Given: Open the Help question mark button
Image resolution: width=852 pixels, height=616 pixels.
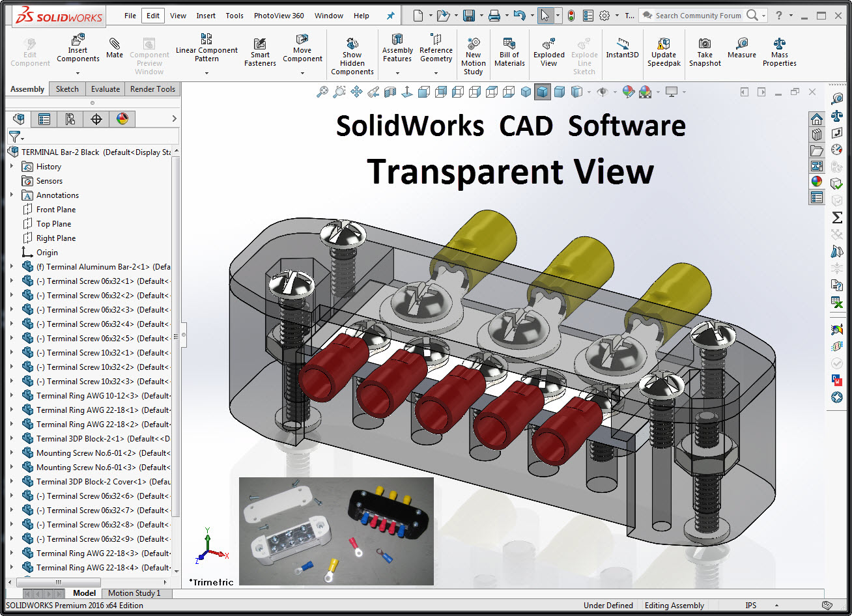Looking at the screenshot, I should 780,15.
